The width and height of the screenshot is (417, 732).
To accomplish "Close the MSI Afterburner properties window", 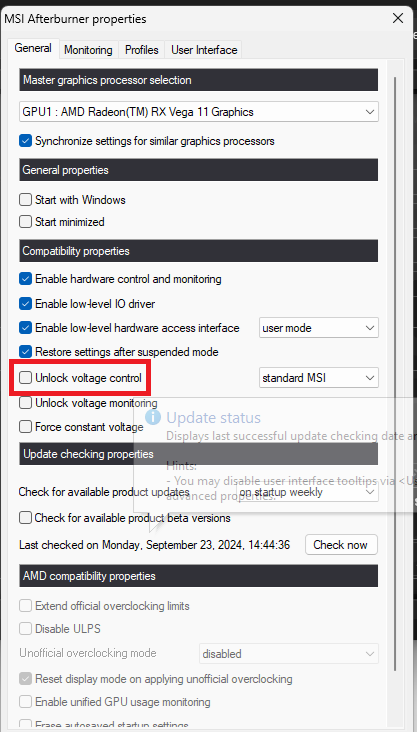I will [x=398, y=19].
